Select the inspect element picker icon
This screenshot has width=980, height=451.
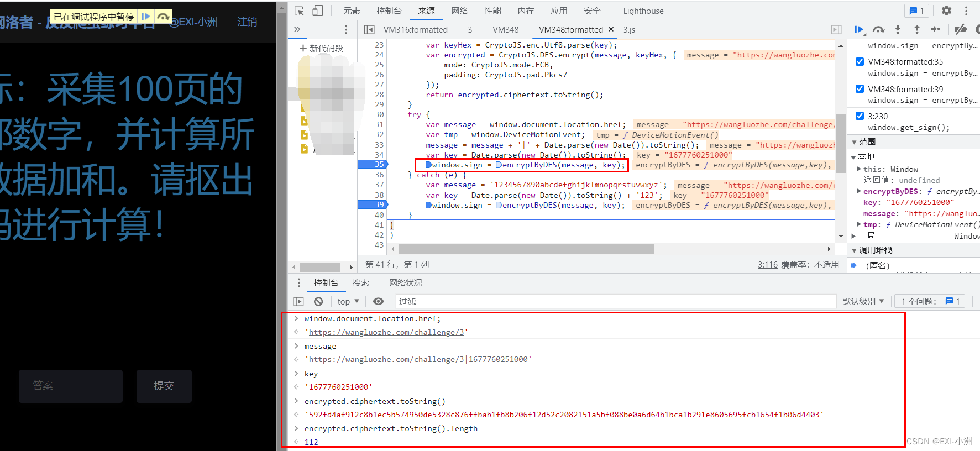[299, 11]
